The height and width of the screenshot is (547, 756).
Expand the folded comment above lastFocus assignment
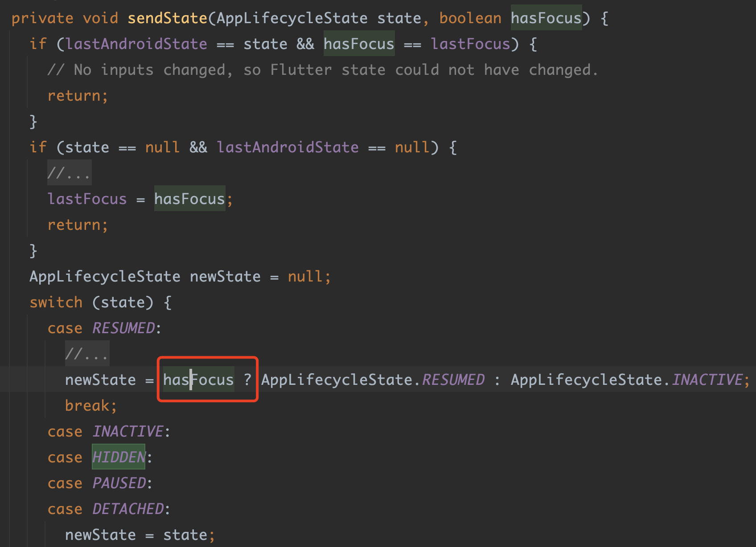(x=70, y=173)
